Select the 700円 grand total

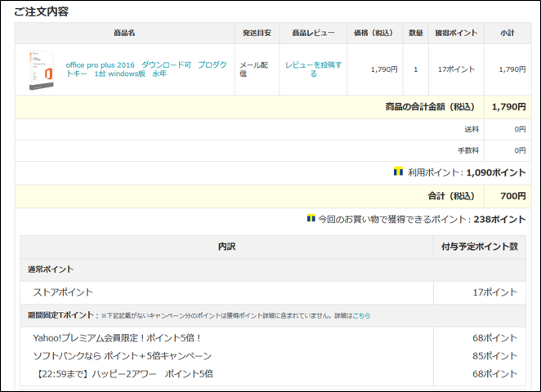click(x=513, y=196)
